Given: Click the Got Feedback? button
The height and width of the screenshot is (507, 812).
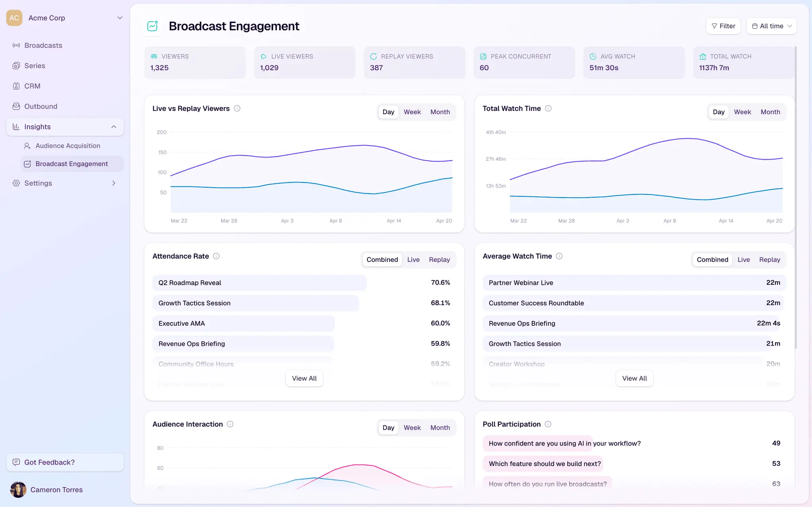Looking at the screenshot, I should [65, 462].
